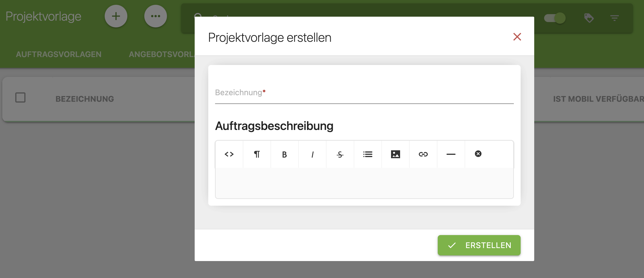Insert an image into the description

point(396,154)
